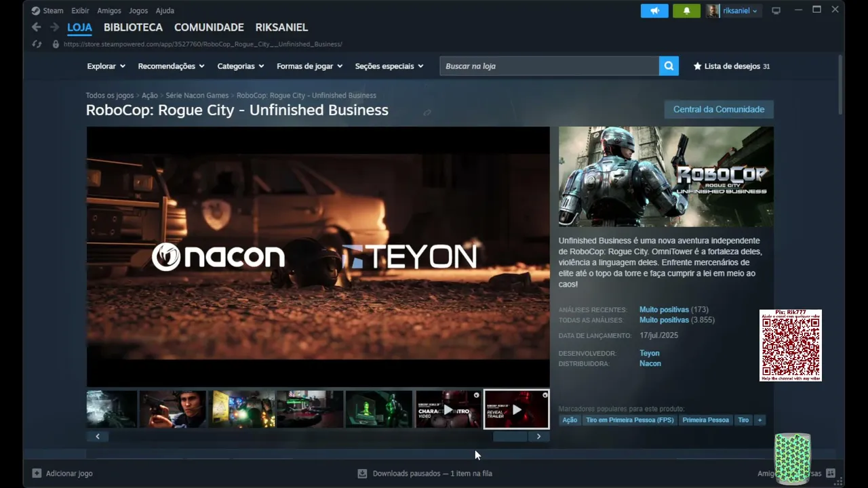This screenshot has height=488, width=868.
Task: Click the media strip horizontal scrollbar handle
Action: click(x=510, y=436)
